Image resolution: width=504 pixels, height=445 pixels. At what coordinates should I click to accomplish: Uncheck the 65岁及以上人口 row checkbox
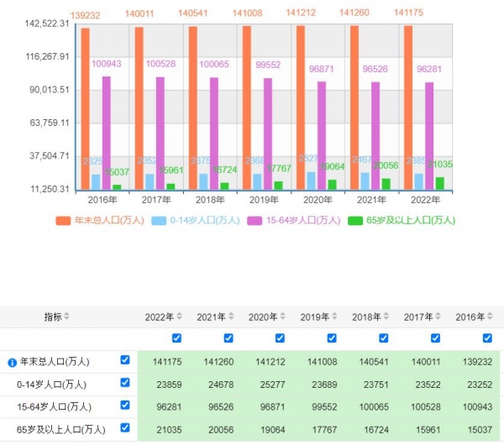tap(125, 427)
